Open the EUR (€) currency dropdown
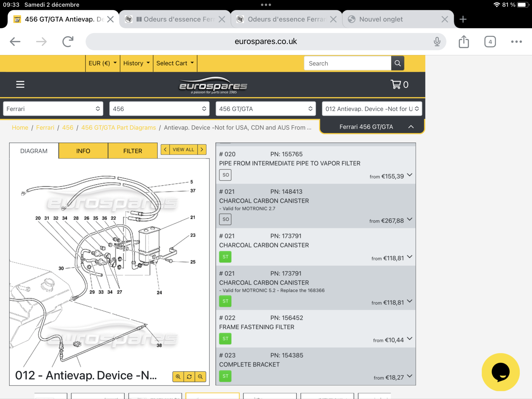 pos(103,63)
